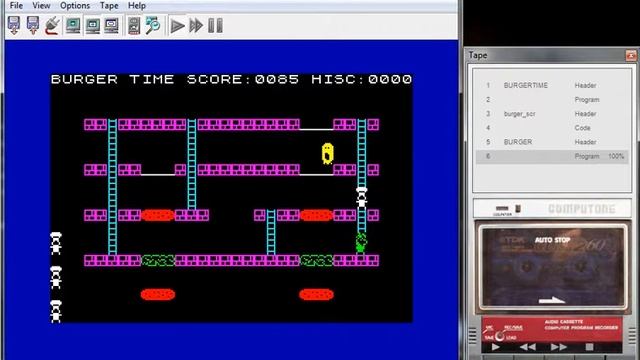
Task: Click the first floppy disk toolbar icon
Action: point(14,25)
